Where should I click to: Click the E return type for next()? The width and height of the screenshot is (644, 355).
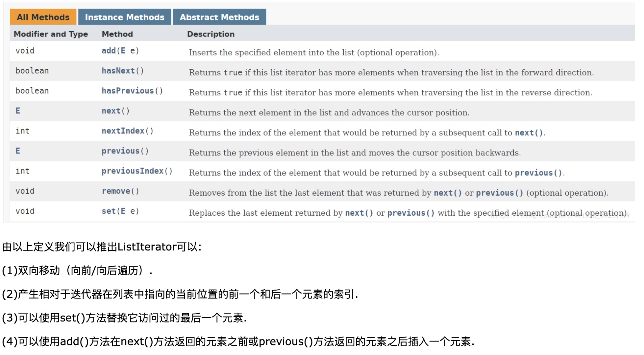click(x=18, y=111)
